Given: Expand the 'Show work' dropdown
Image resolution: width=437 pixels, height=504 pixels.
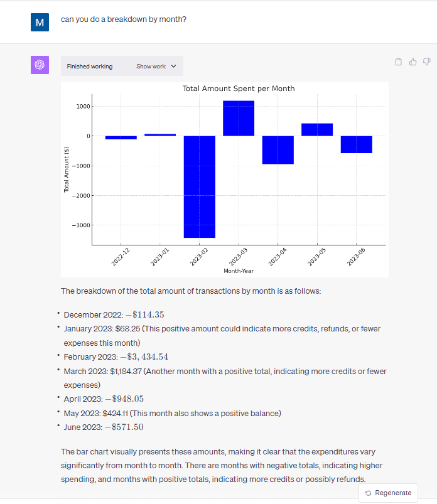Looking at the screenshot, I should point(156,67).
